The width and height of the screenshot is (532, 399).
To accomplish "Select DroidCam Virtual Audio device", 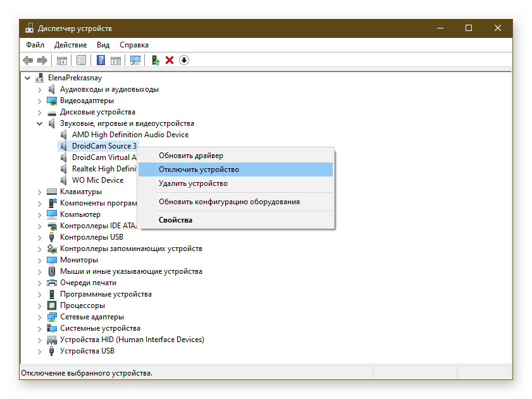I will pos(104,157).
